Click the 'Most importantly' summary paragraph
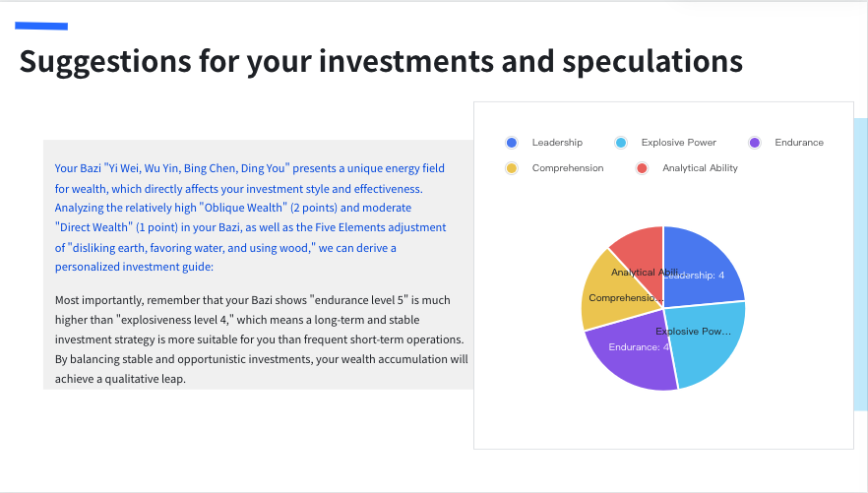This screenshot has width=868, height=493. (262, 339)
